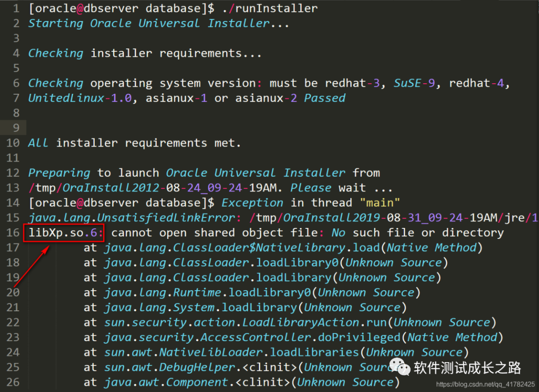Click the word 'Passed' on line 7
Screen dimensions: 539x392
(325, 98)
